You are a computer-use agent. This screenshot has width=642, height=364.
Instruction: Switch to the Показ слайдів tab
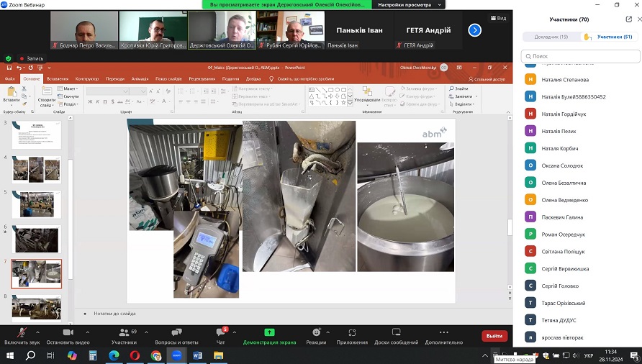168,78
